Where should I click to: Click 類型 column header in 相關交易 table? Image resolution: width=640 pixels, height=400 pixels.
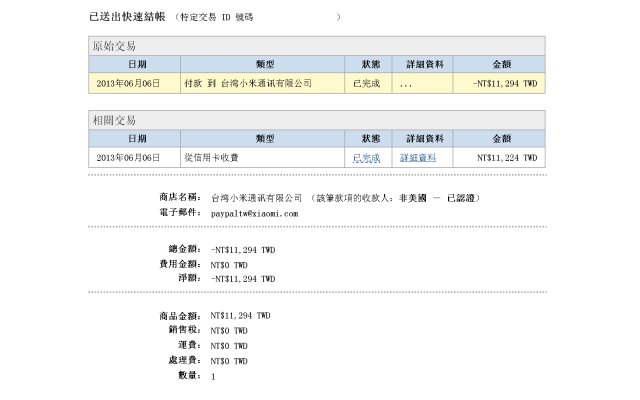pyautogui.click(x=262, y=139)
